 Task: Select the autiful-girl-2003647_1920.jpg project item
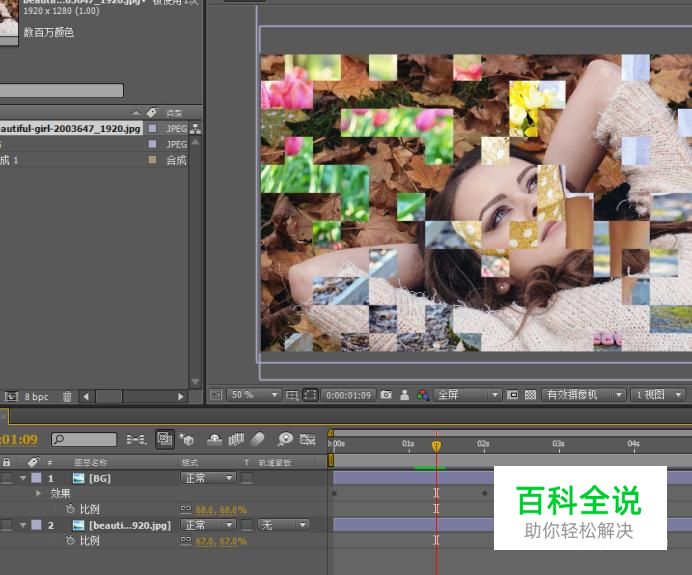coord(71,128)
